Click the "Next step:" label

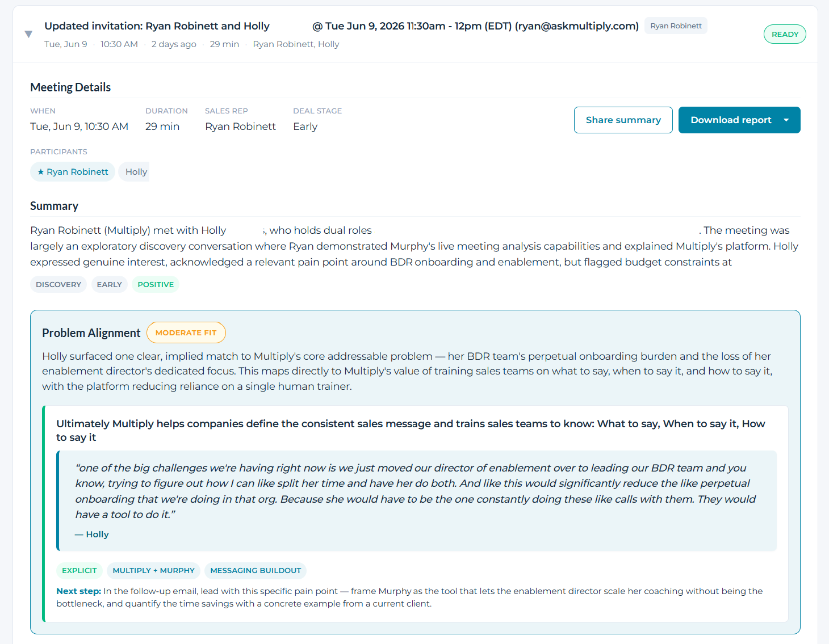click(78, 591)
